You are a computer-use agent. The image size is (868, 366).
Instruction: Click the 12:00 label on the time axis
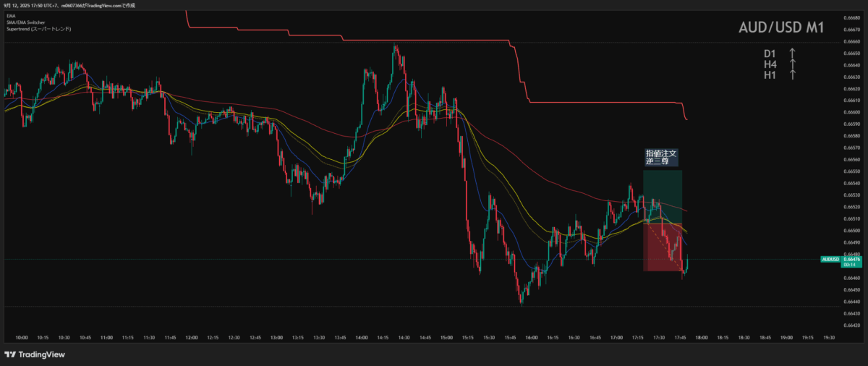click(x=192, y=337)
